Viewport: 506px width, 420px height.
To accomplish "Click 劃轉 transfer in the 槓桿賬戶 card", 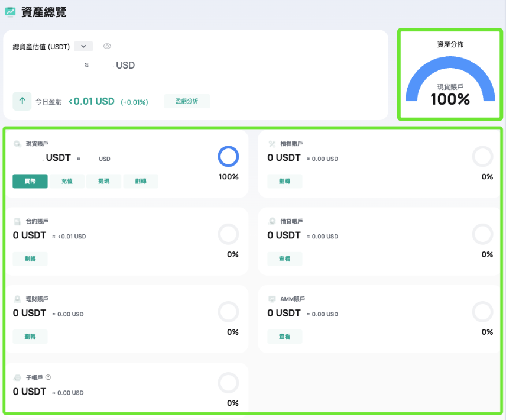I will click(x=284, y=182).
